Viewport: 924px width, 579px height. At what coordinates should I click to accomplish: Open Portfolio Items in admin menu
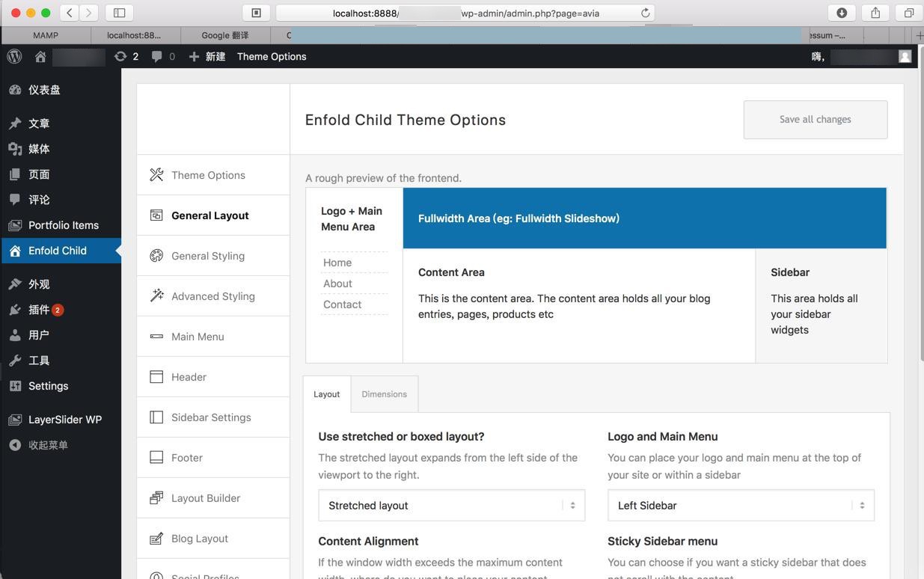(x=63, y=225)
